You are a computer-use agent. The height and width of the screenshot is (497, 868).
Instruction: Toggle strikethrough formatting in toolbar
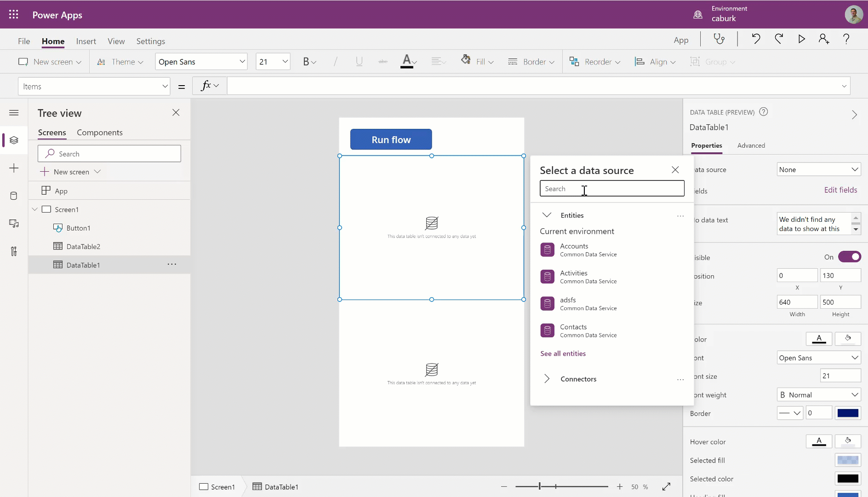(383, 61)
